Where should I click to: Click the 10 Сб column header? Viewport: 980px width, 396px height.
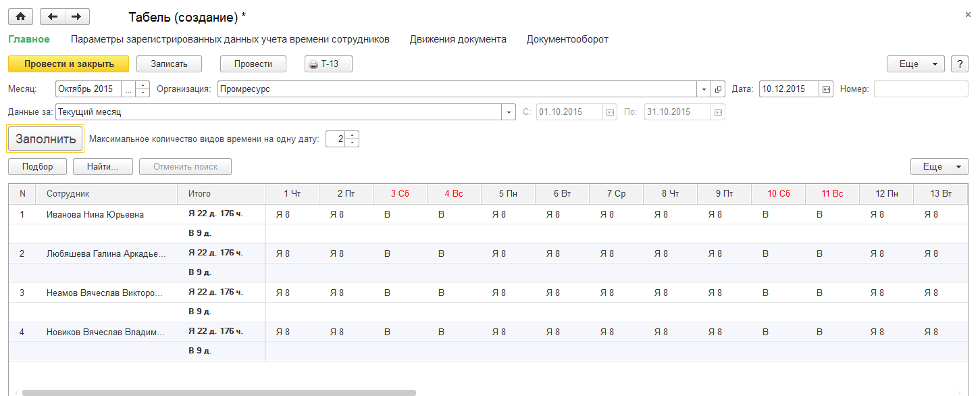(x=778, y=193)
